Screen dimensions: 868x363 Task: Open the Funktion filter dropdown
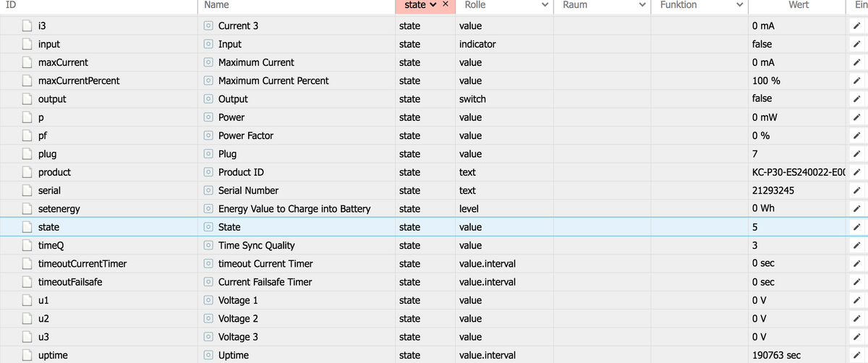[x=739, y=5]
